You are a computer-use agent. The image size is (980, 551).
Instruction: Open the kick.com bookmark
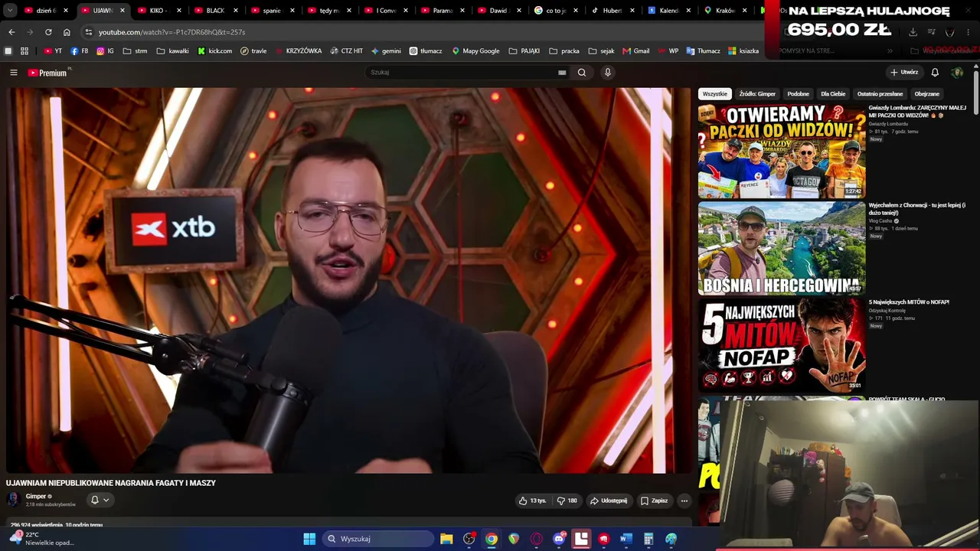pos(215,51)
